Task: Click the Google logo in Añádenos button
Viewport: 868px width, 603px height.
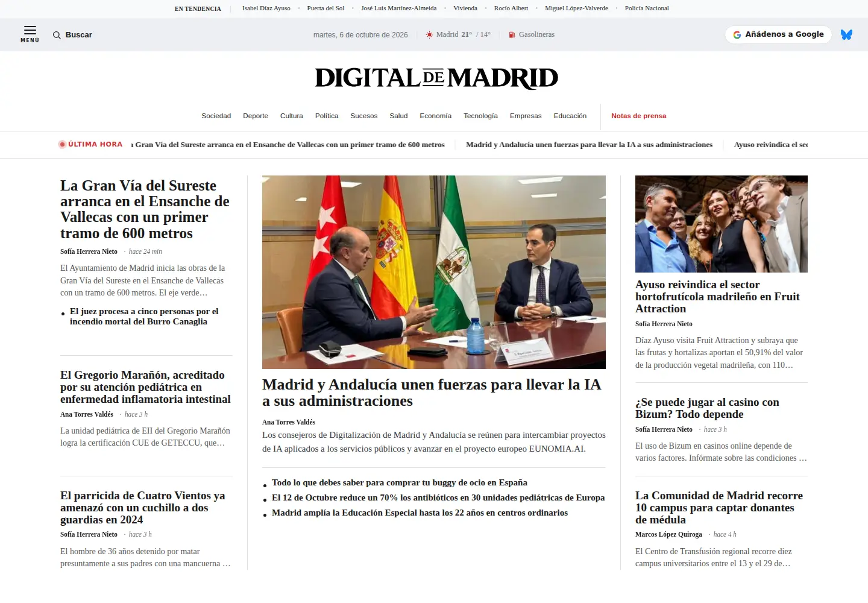Action: [x=737, y=35]
